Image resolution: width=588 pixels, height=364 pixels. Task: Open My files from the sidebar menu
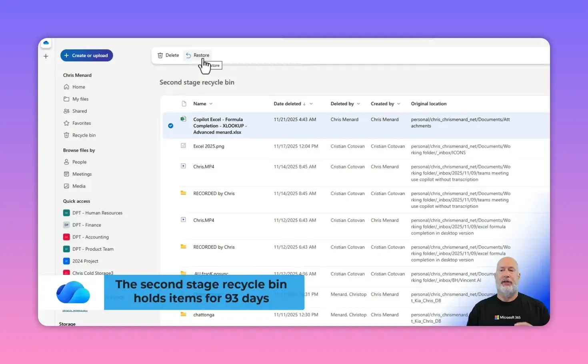[80, 99]
